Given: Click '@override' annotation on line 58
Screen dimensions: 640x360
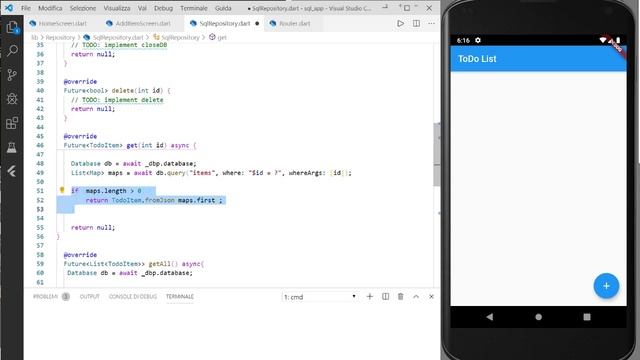Looking at the screenshot, I should pos(80,255).
